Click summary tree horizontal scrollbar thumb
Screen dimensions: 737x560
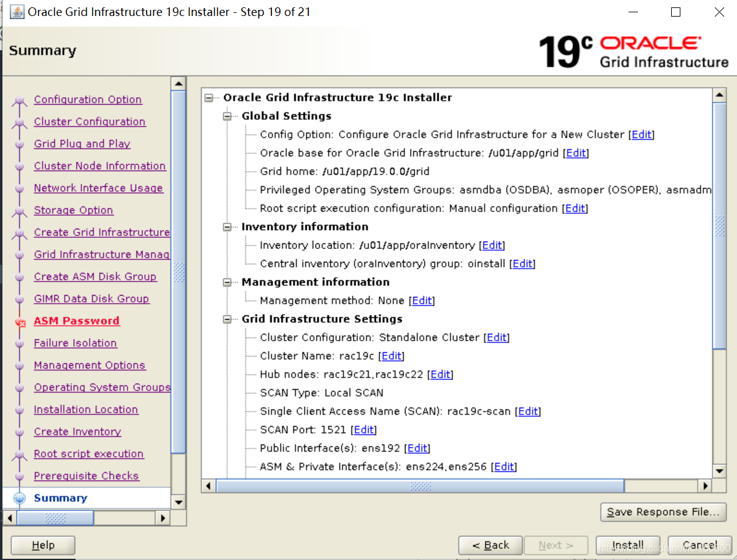point(420,486)
